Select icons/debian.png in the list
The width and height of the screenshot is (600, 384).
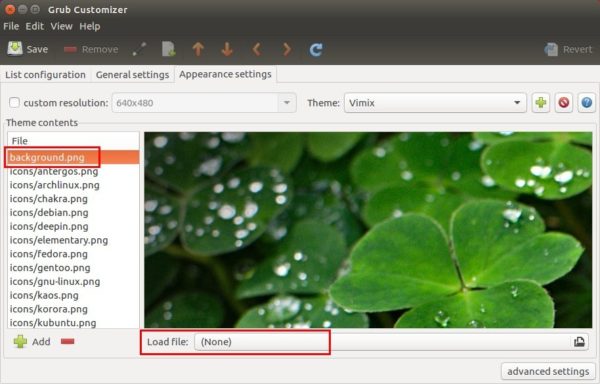pyautogui.click(x=73, y=212)
